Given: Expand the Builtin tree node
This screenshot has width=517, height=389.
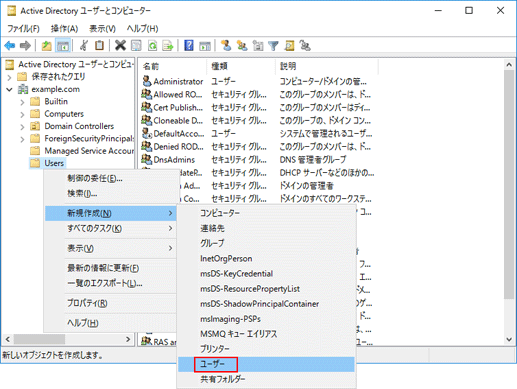Looking at the screenshot, I should (x=22, y=102).
